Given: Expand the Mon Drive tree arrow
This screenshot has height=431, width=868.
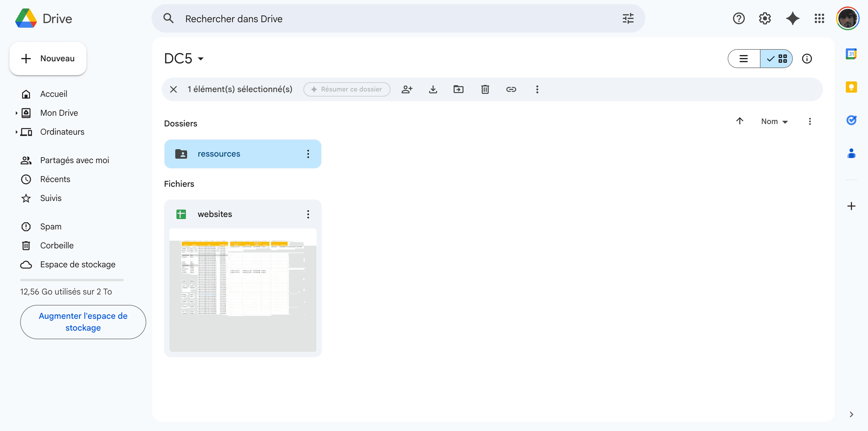Looking at the screenshot, I should [16, 113].
